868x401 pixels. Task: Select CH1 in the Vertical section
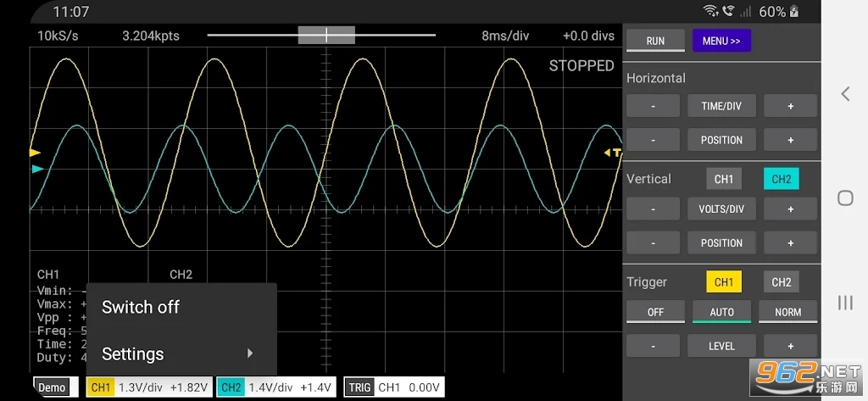[724, 179]
